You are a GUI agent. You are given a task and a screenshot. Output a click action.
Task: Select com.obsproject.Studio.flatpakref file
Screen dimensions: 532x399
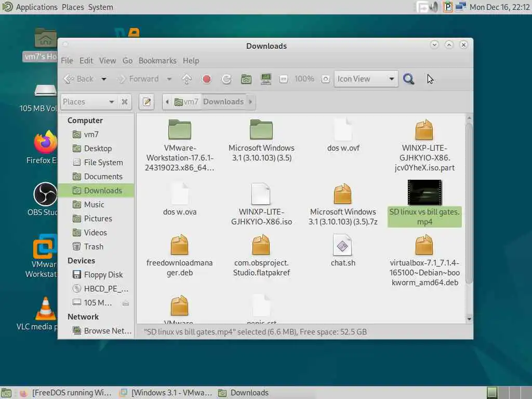261,256
